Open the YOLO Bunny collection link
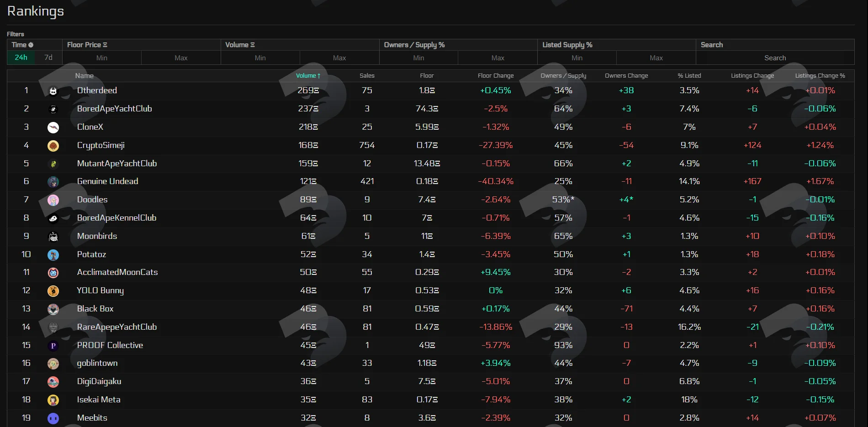This screenshot has height=427, width=868. 100,290
